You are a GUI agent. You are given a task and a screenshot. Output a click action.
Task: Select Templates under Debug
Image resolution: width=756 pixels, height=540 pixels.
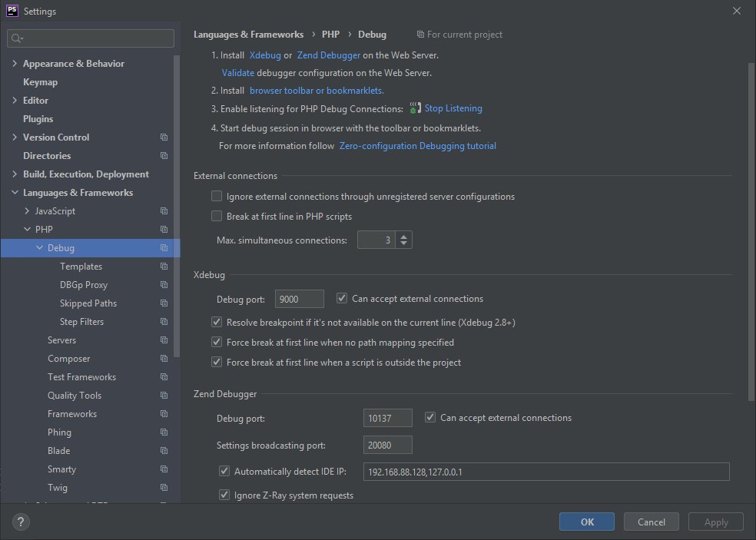click(x=81, y=266)
